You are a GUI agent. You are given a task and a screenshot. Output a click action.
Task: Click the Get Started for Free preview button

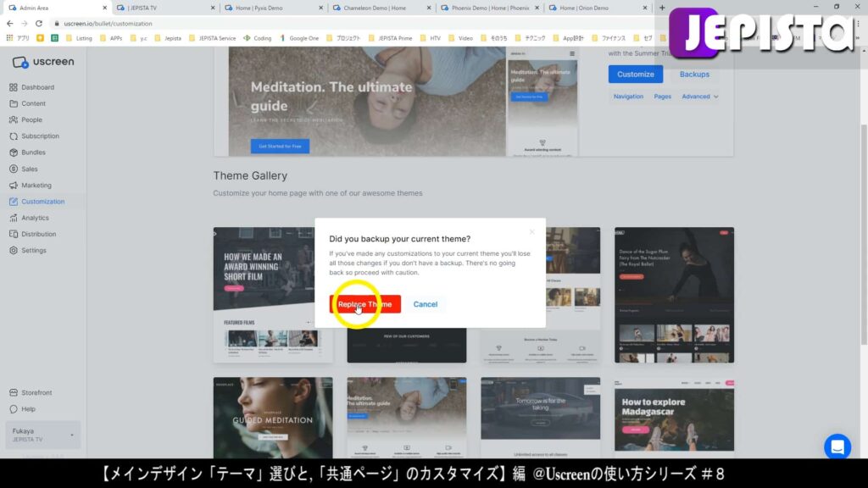click(280, 147)
